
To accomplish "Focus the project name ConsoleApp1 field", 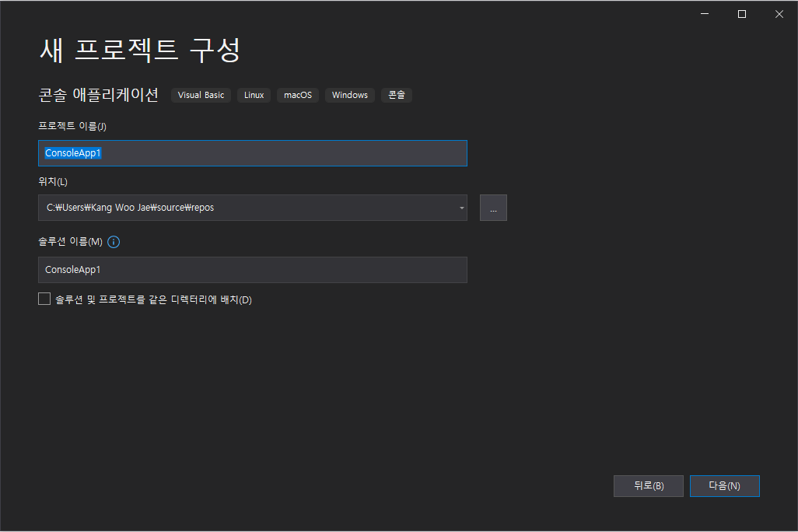I will [253, 153].
